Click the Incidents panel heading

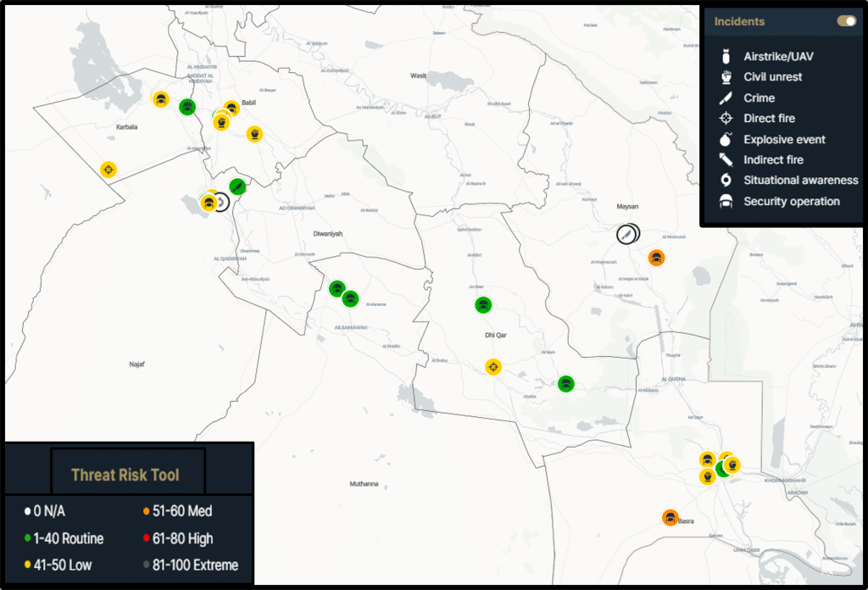point(739,21)
